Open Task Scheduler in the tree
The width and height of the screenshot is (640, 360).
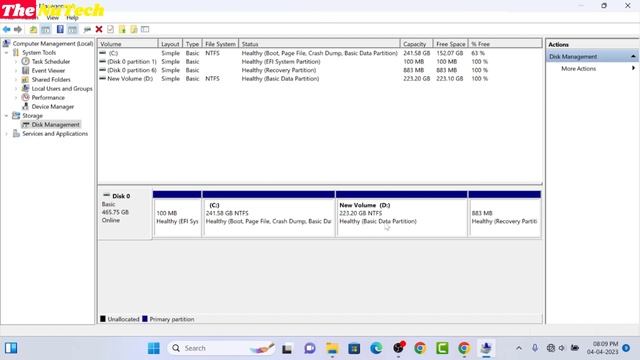pyautogui.click(x=51, y=61)
